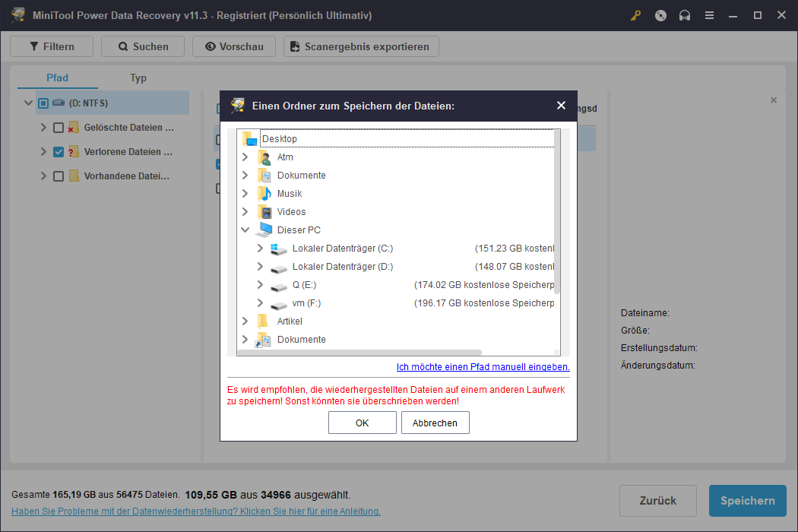Screen dimensions: 798x532
Task: Open support via the headset icon
Action: pyautogui.click(x=685, y=15)
